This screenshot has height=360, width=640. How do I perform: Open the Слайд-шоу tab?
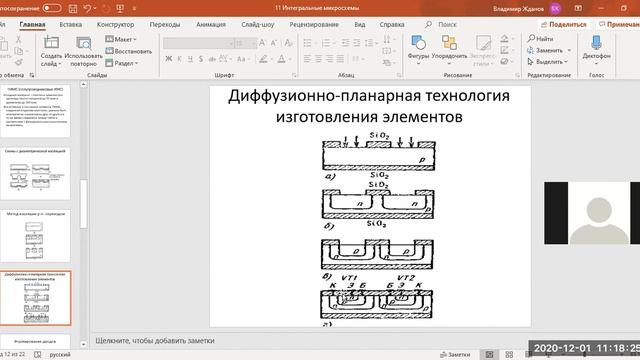click(258, 24)
